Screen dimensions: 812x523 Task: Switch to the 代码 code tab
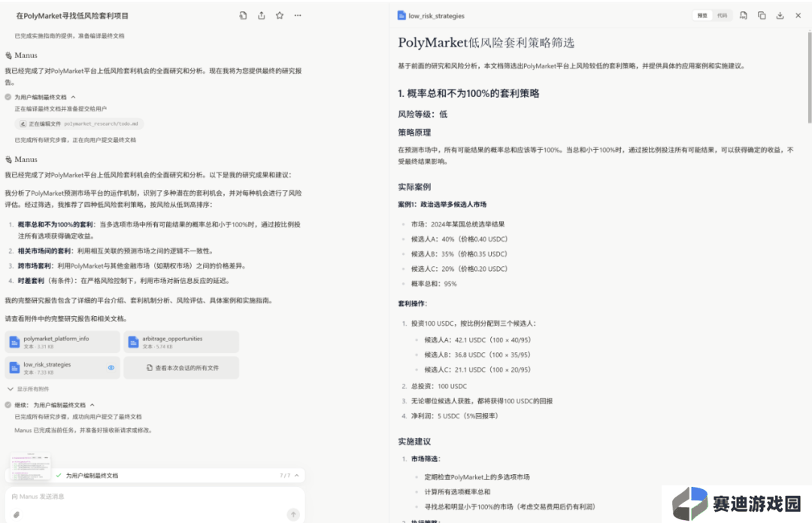point(722,16)
